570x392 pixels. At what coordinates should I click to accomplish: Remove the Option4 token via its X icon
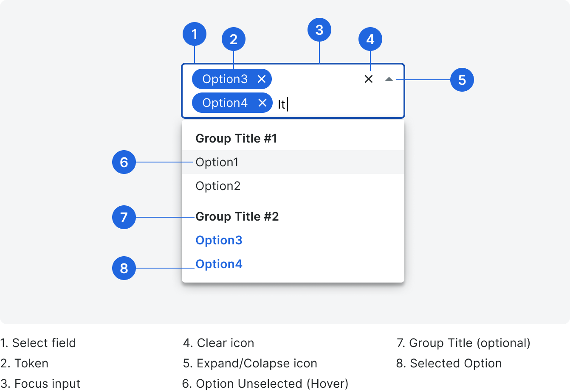tap(262, 102)
